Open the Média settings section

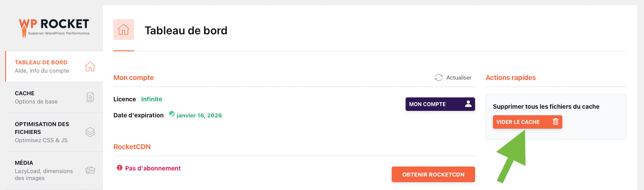pyautogui.click(x=43, y=170)
